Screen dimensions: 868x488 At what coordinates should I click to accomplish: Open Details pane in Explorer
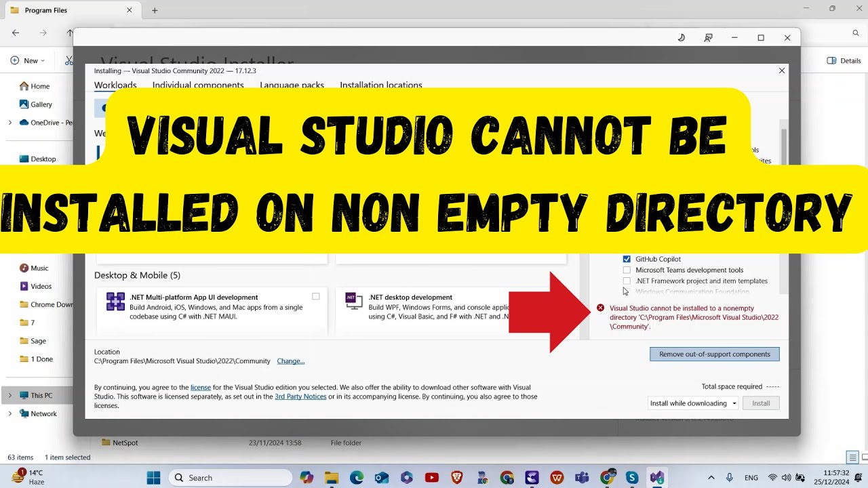pos(844,60)
